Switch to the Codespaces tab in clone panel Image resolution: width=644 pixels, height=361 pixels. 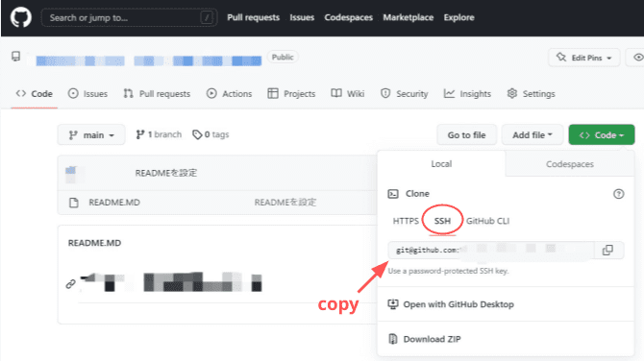tap(570, 163)
